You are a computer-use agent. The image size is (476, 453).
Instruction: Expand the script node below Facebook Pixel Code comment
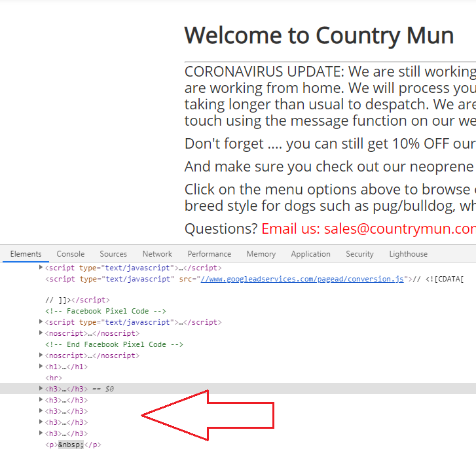[x=41, y=321]
